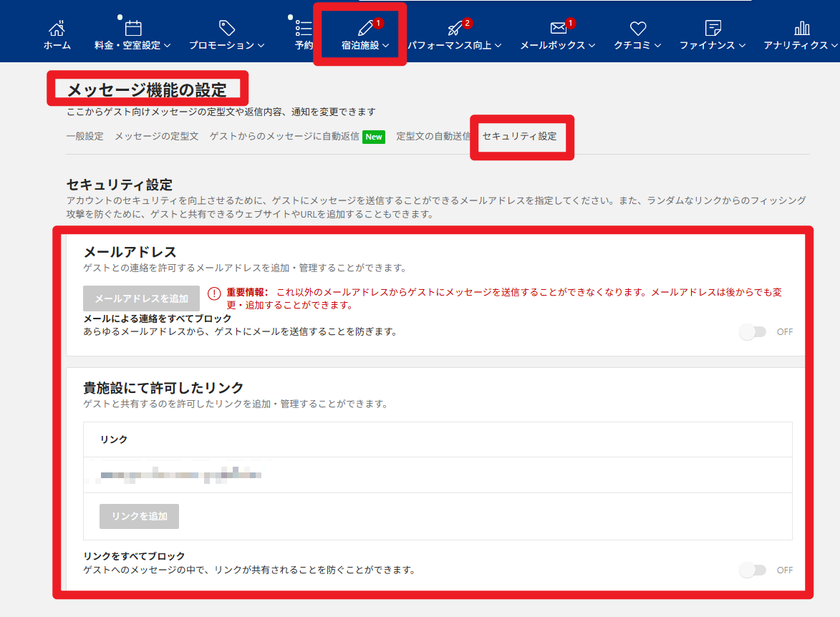Click the list icon for 予約
840x617 pixels.
(x=304, y=28)
